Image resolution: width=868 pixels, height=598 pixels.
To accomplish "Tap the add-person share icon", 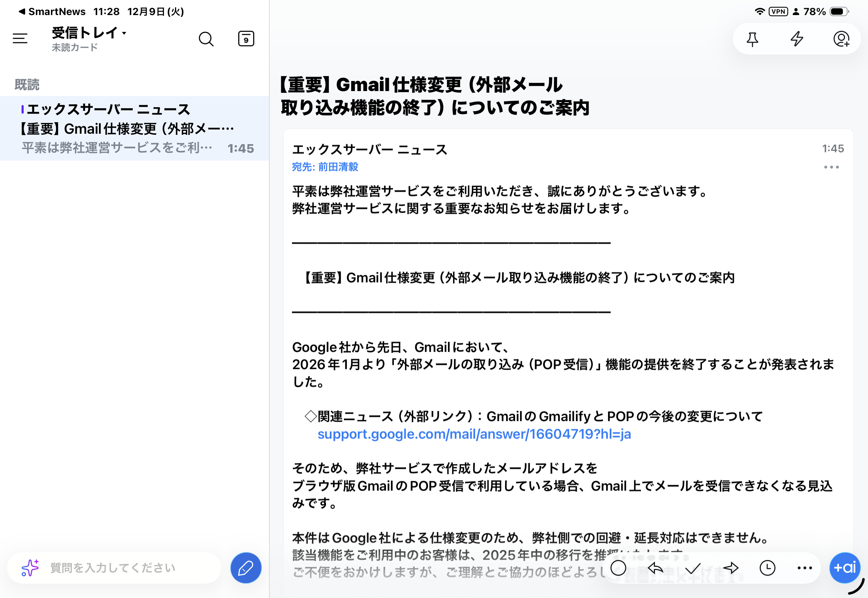I will coord(841,39).
